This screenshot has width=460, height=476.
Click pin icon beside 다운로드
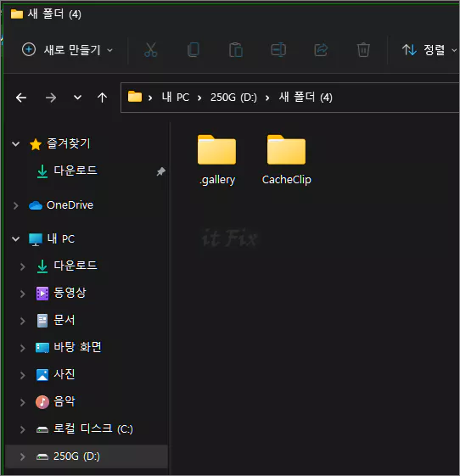point(161,171)
